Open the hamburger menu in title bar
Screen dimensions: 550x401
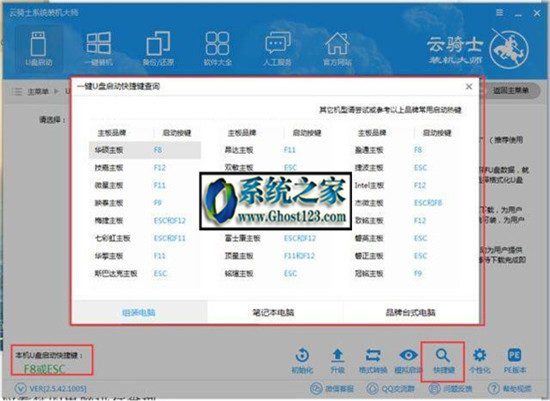point(499,13)
